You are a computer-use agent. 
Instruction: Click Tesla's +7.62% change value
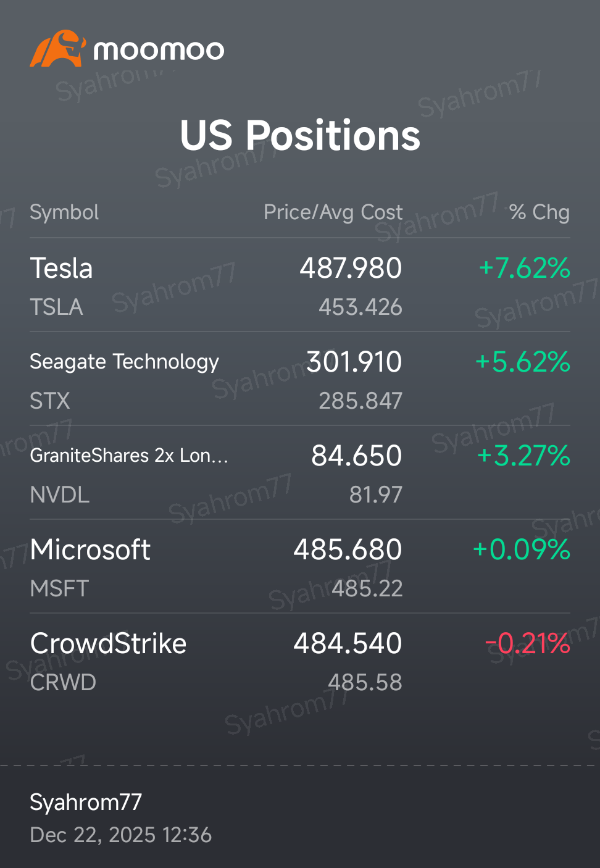tap(524, 268)
